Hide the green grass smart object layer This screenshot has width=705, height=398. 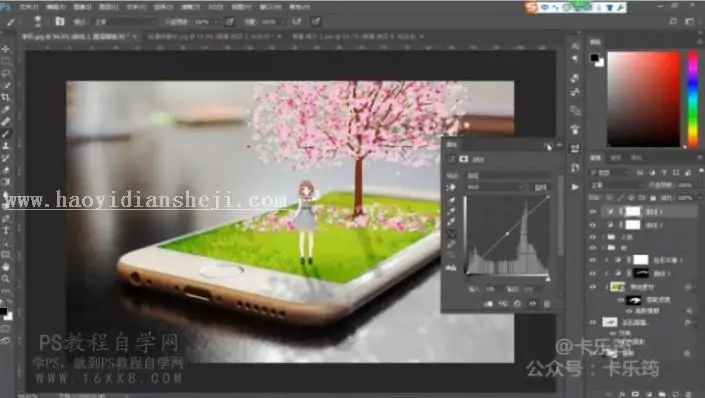[593, 287]
